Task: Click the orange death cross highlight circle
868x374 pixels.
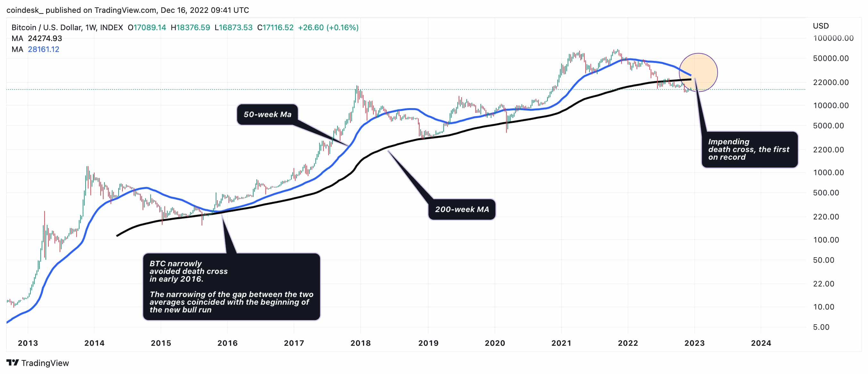Action: pyautogui.click(x=698, y=72)
